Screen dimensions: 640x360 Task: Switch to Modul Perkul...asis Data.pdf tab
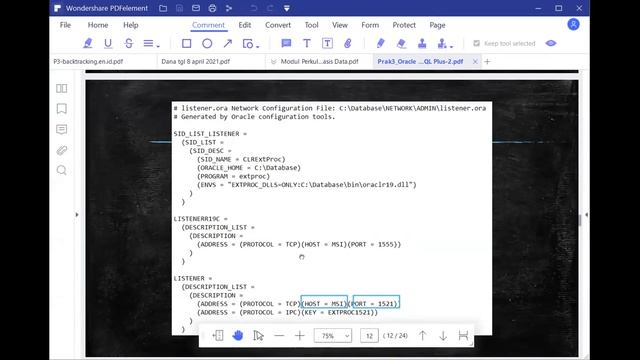click(x=319, y=62)
